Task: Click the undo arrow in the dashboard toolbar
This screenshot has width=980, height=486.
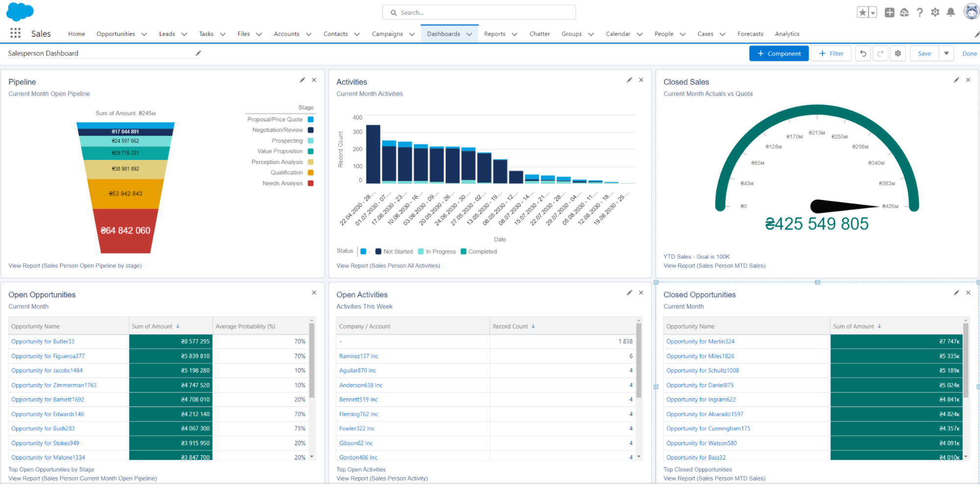Action: [863, 53]
